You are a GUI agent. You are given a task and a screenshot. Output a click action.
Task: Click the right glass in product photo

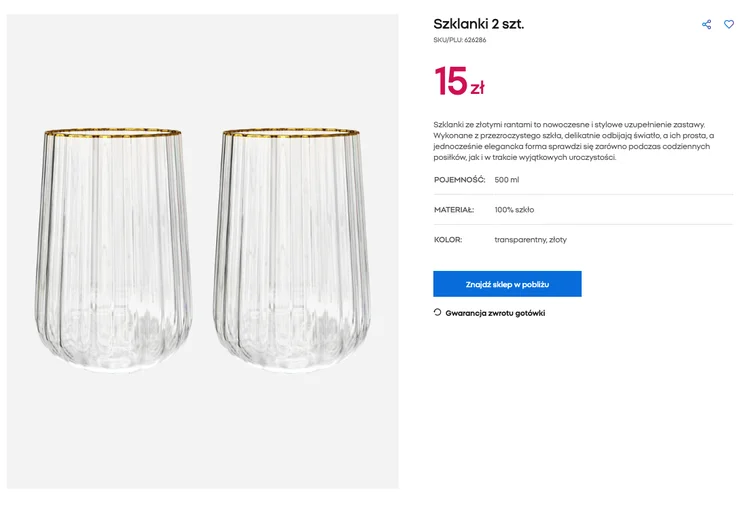click(290, 250)
